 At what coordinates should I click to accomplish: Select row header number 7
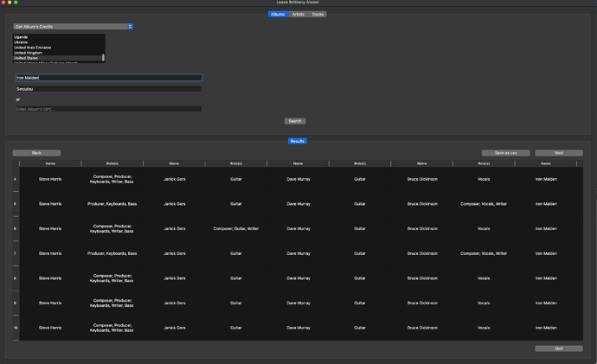click(x=16, y=253)
